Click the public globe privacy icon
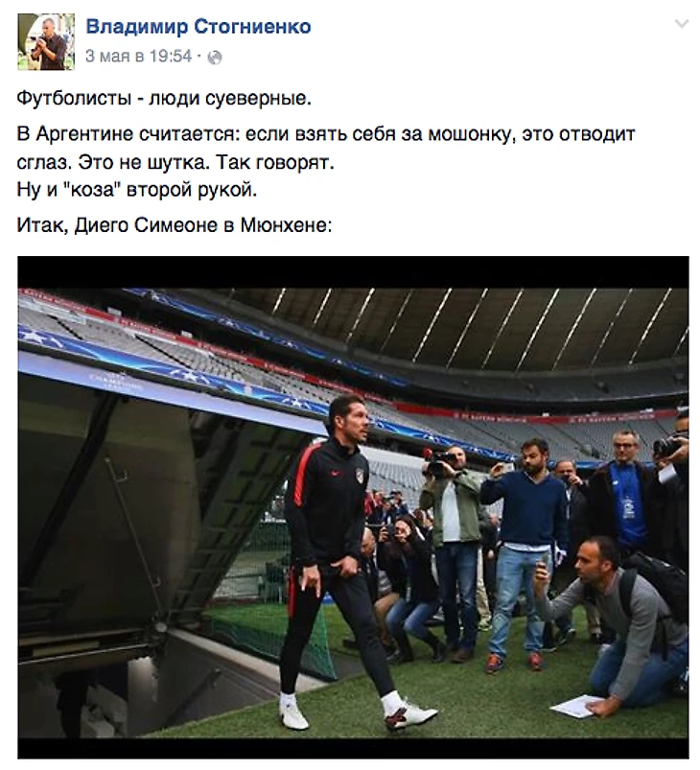Screen dimensions: 700x770 tap(215, 58)
